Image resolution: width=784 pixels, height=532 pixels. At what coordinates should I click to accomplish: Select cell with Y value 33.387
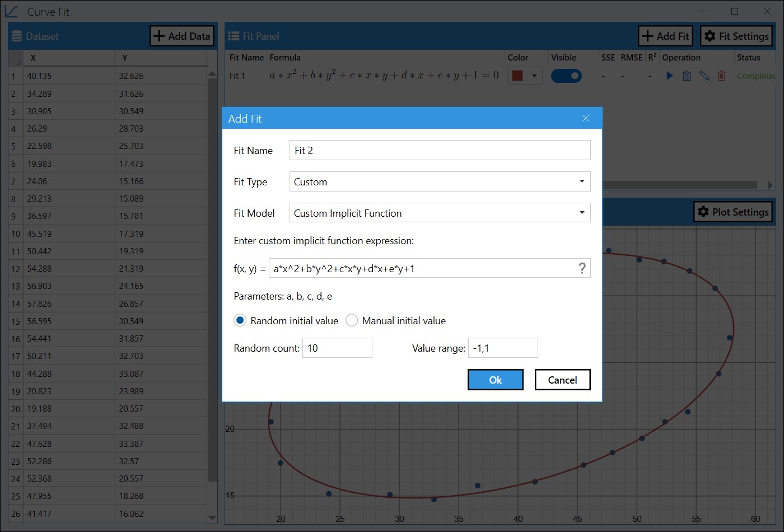[161, 444]
